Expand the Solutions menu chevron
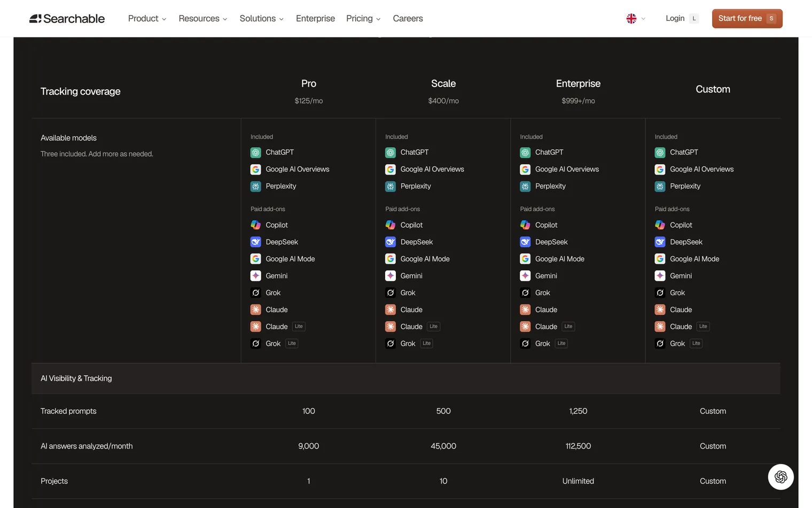Image resolution: width=812 pixels, height=508 pixels. (x=282, y=19)
